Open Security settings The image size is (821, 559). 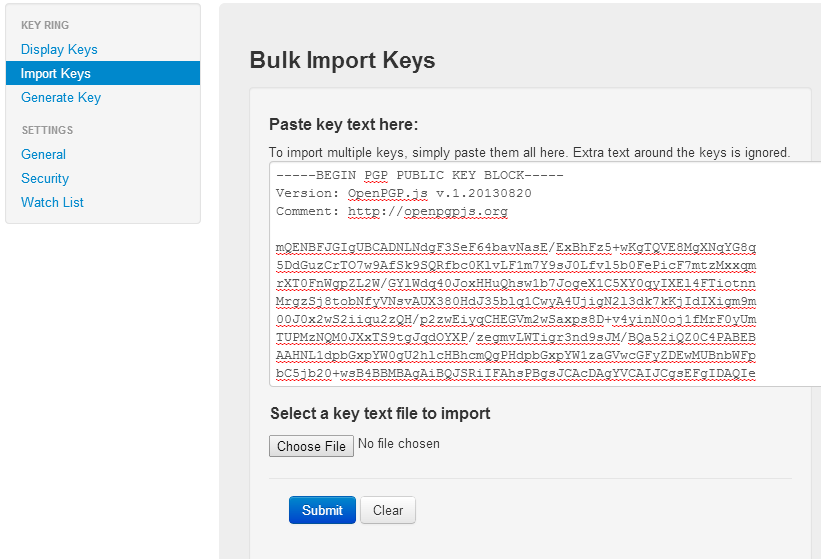pyautogui.click(x=45, y=178)
